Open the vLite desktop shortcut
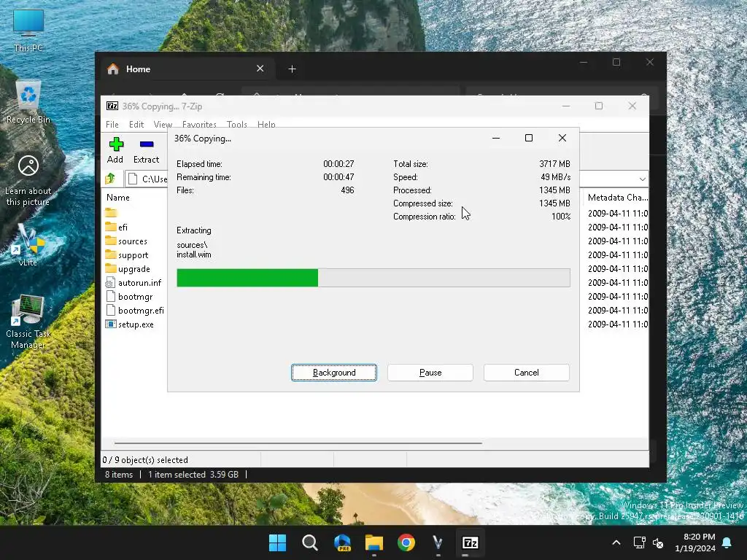The image size is (747, 560). pos(28,245)
